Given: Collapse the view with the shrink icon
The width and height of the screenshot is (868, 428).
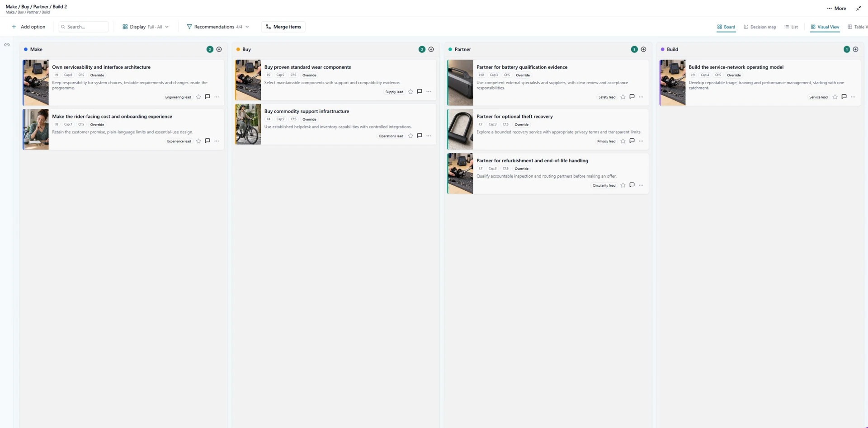Looking at the screenshot, I should (x=859, y=8).
